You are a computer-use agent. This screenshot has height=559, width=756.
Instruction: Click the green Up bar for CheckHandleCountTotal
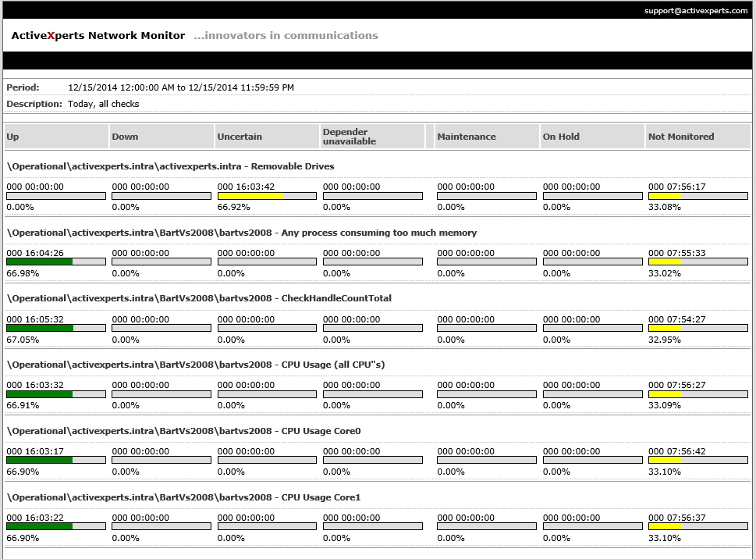(40, 328)
